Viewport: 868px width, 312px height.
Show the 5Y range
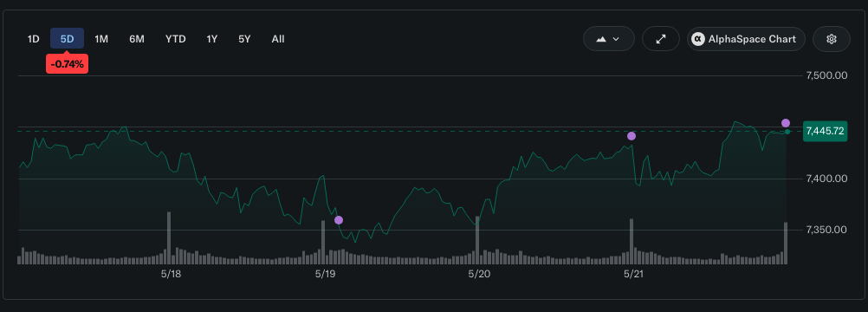tap(244, 39)
